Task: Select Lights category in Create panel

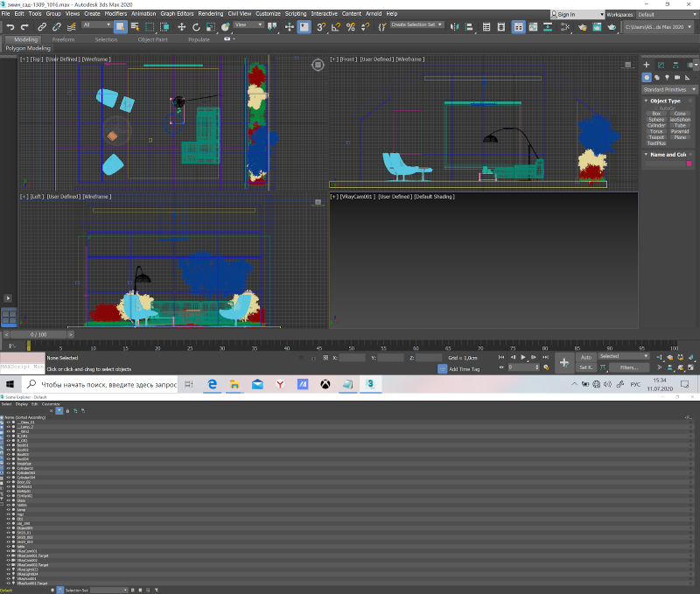Action: point(667,77)
